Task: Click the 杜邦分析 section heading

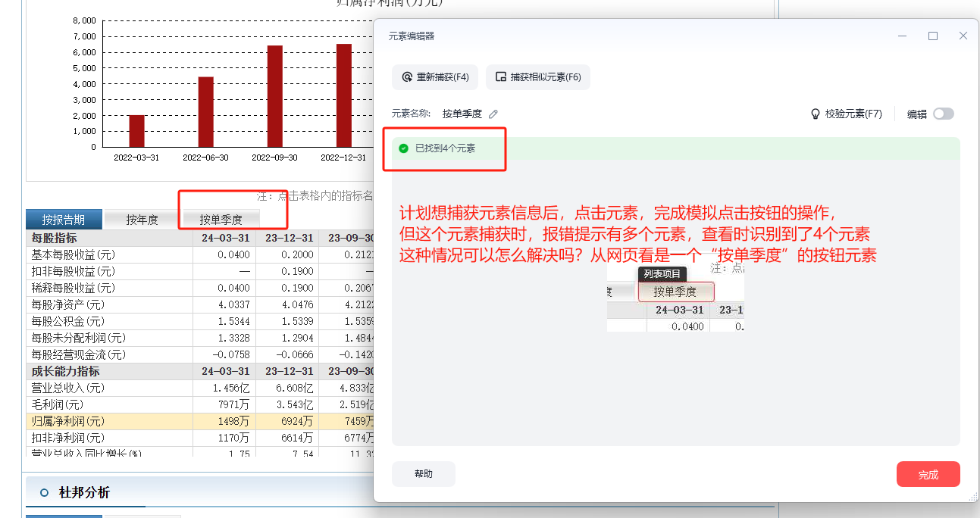Action: (x=84, y=492)
